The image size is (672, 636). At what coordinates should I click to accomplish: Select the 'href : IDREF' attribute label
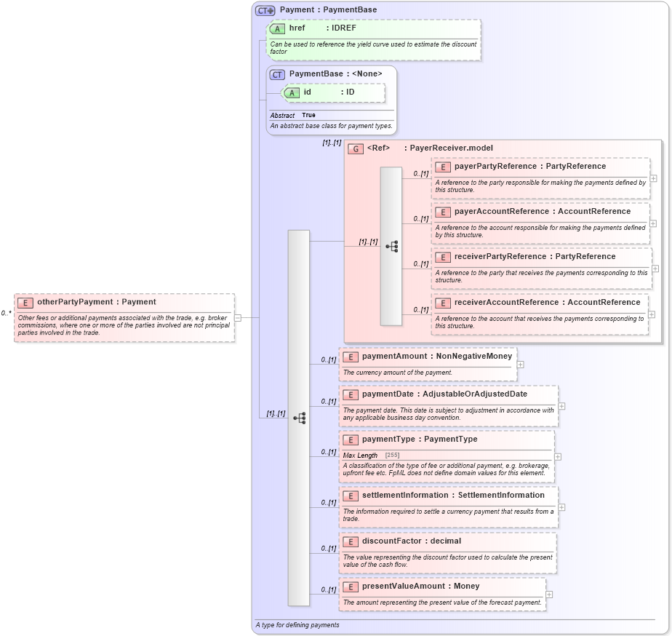323,28
